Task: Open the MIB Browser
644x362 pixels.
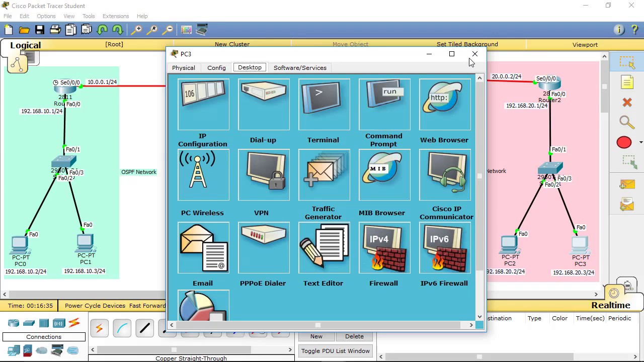Action: [x=384, y=175]
